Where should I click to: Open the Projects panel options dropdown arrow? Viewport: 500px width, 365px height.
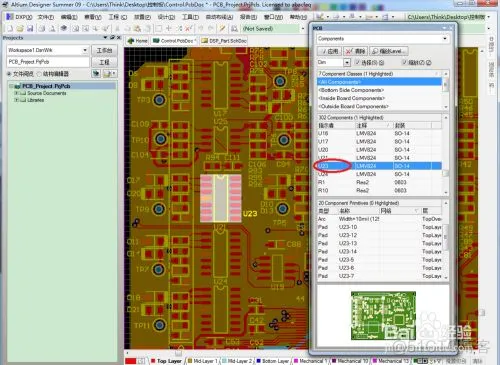[105, 38]
